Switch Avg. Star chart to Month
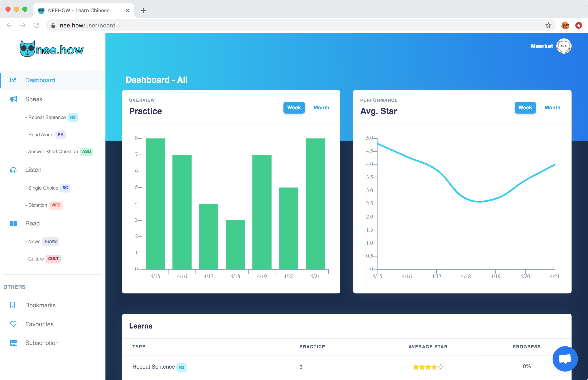The width and height of the screenshot is (588, 380). coord(552,108)
